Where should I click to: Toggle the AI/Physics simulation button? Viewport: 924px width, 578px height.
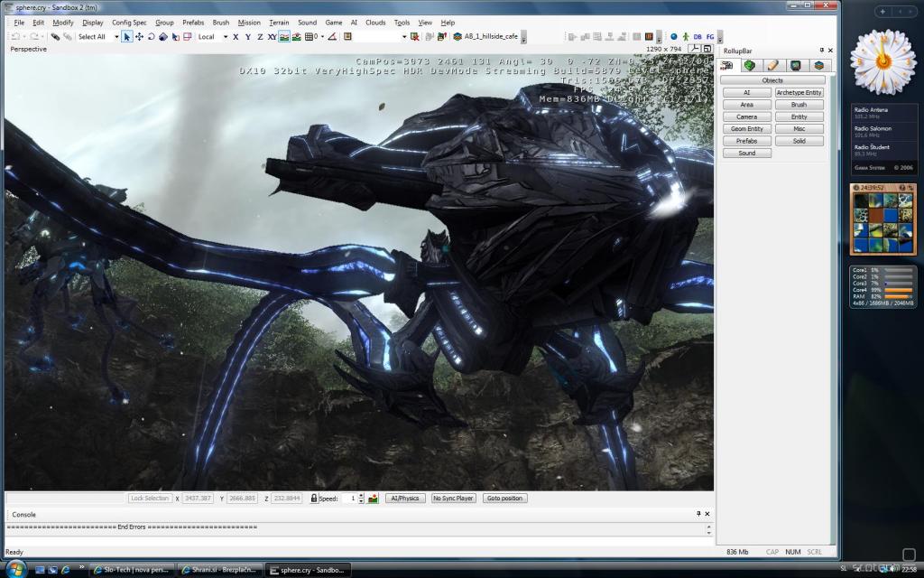pyautogui.click(x=405, y=499)
